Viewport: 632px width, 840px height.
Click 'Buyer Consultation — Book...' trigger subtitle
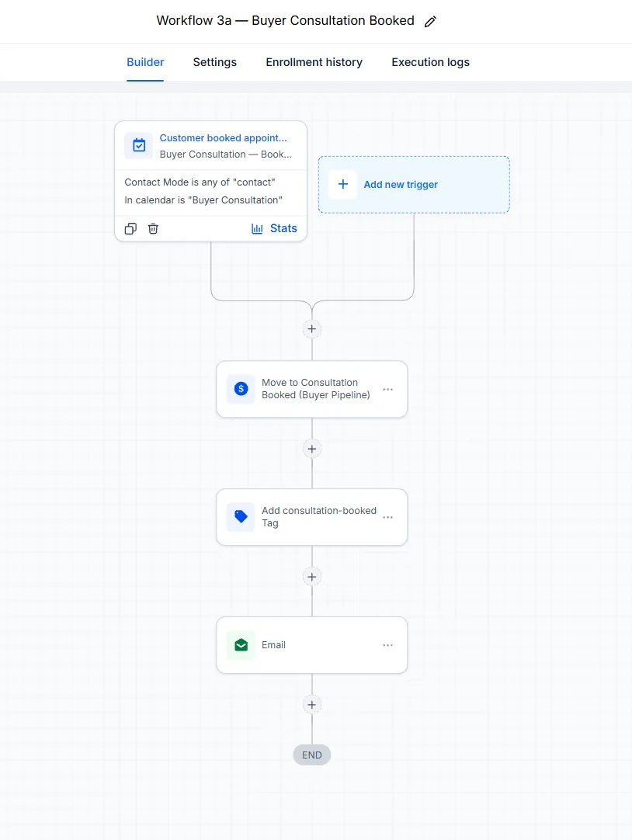point(225,154)
